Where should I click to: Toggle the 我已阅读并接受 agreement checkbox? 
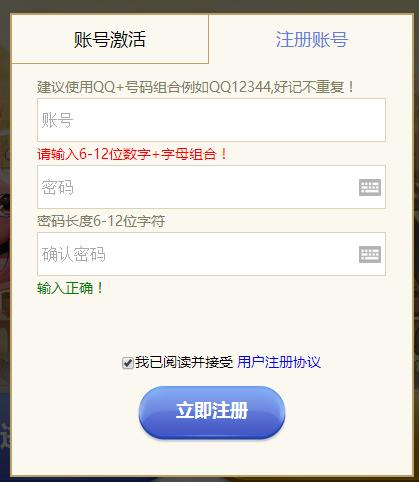coord(128,363)
